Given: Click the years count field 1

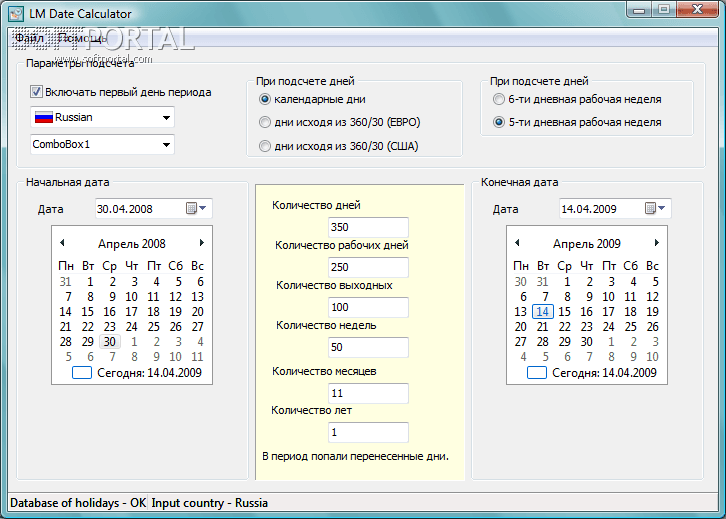Looking at the screenshot, I should point(368,432).
